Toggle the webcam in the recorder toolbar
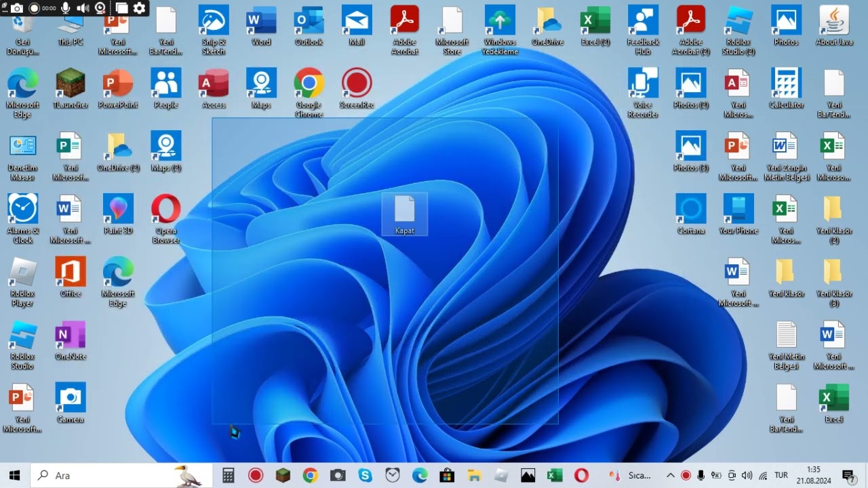868x488 pixels. [x=100, y=8]
